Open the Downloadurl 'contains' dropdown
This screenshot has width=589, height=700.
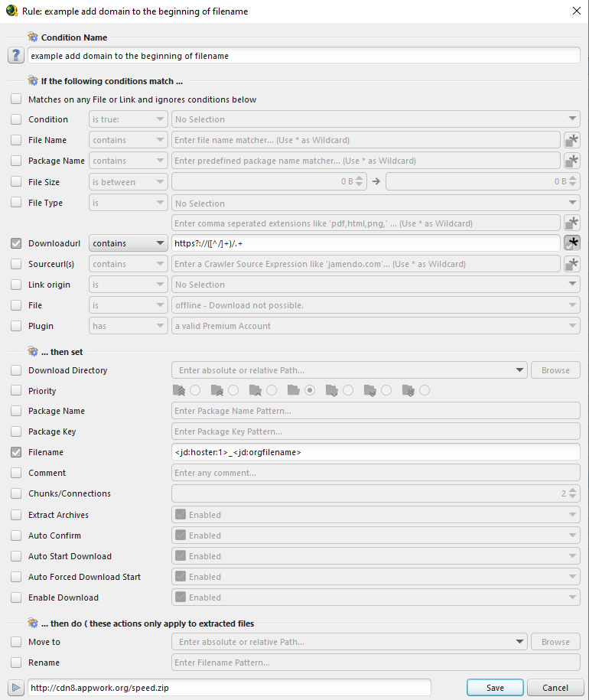[x=129, y=243]
